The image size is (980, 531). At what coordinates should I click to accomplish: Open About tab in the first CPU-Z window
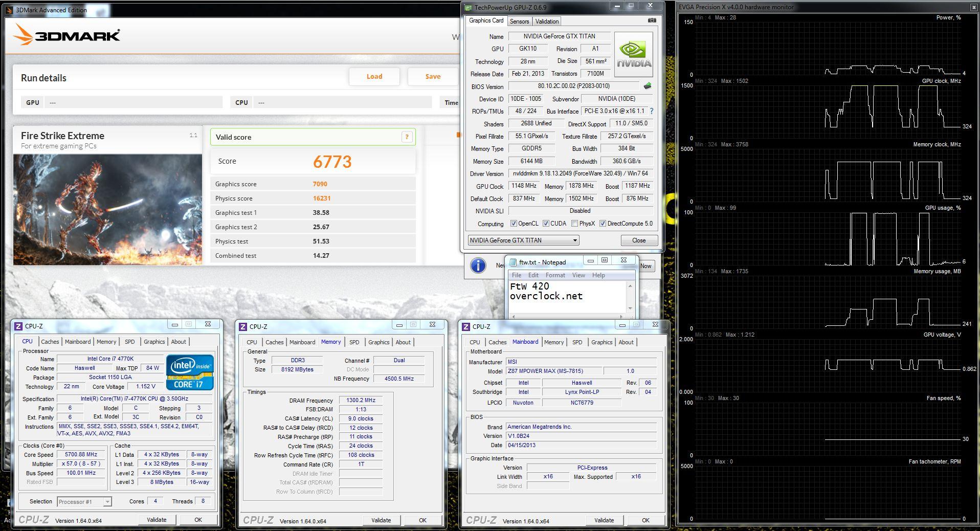point(179,342)
